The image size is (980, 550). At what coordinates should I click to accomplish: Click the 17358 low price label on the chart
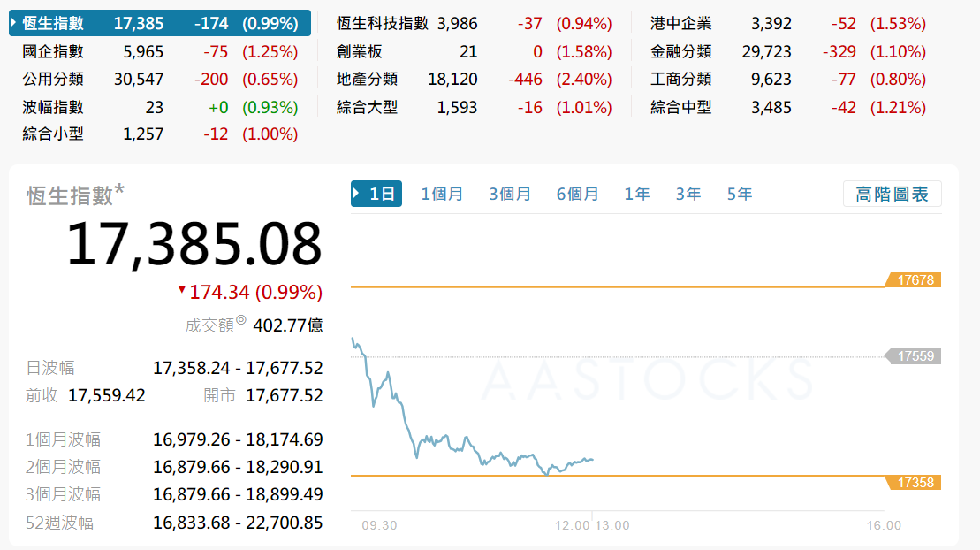915,482
